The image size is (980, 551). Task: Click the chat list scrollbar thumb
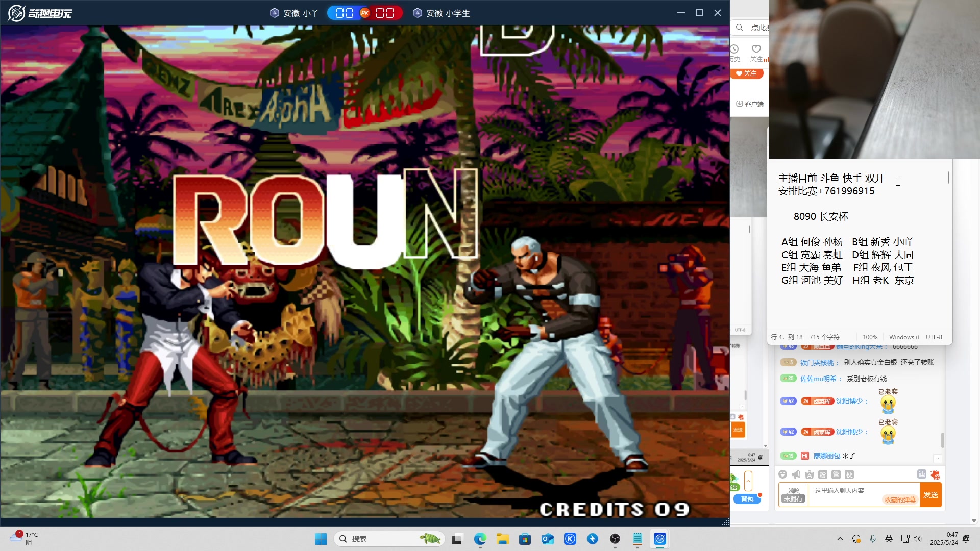point(942,440)
